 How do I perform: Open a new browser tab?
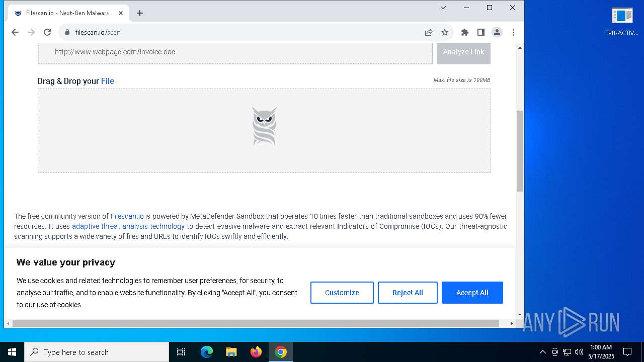click(x=140, y=13)
